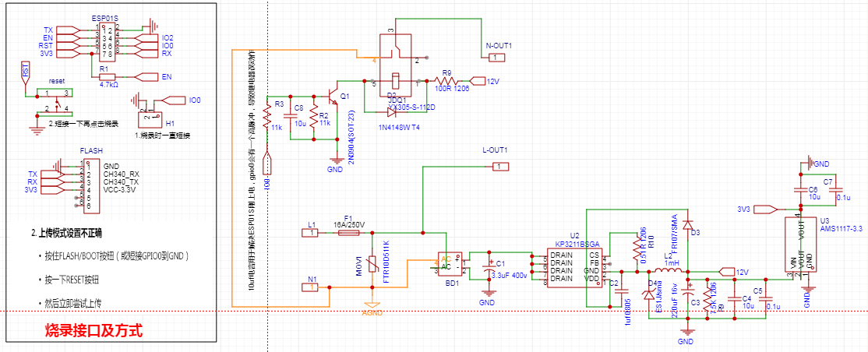Viewport: 868px width, 352px height.
Task: Click the 烧录时一直短接 note
Action: 162,135
